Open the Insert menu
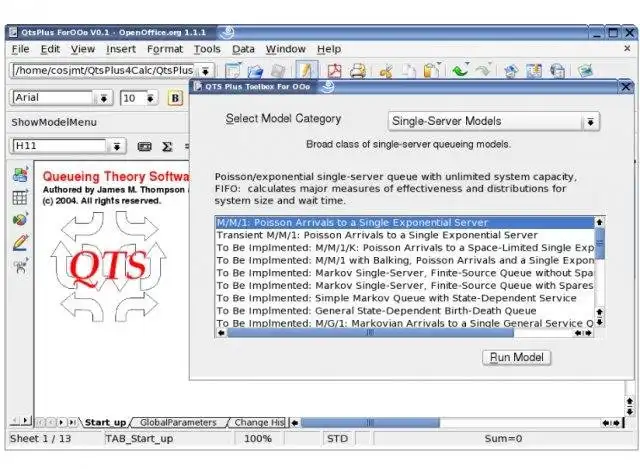This screenshot has width=640, height=469. point(121,49)
